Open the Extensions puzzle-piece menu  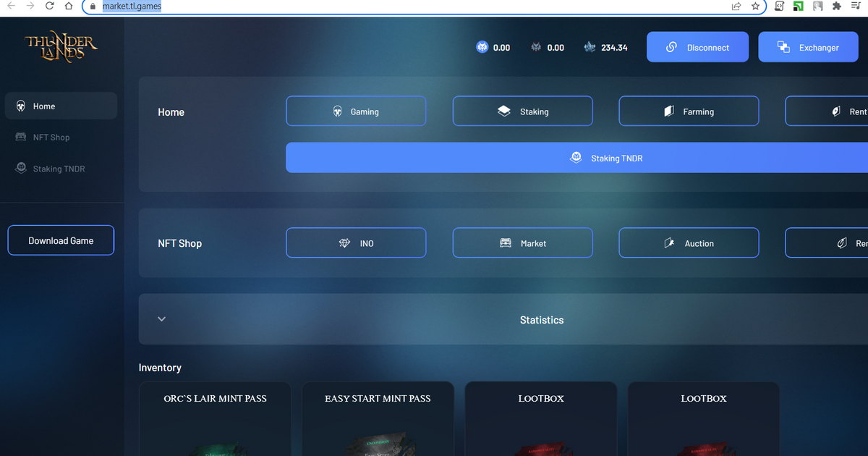[x=837, y=6]
